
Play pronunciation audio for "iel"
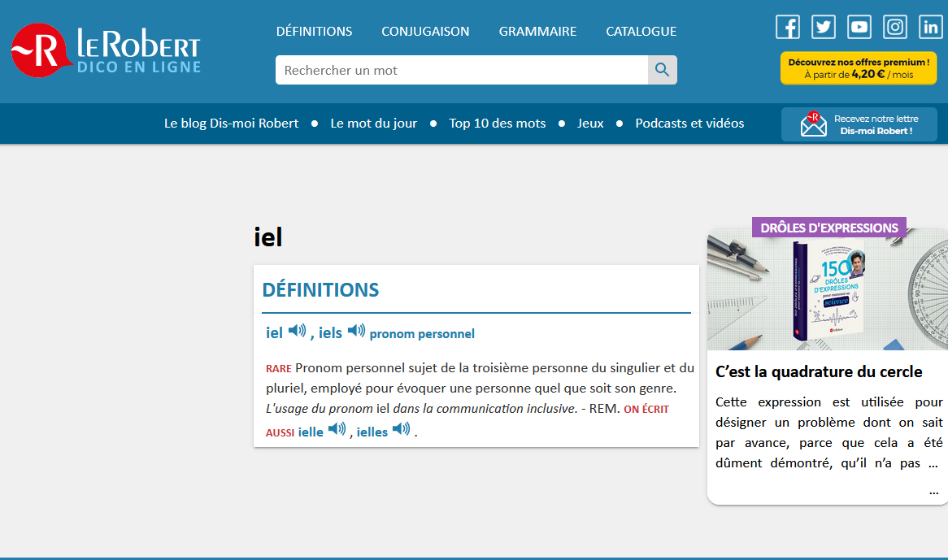[x=297, y=331]
